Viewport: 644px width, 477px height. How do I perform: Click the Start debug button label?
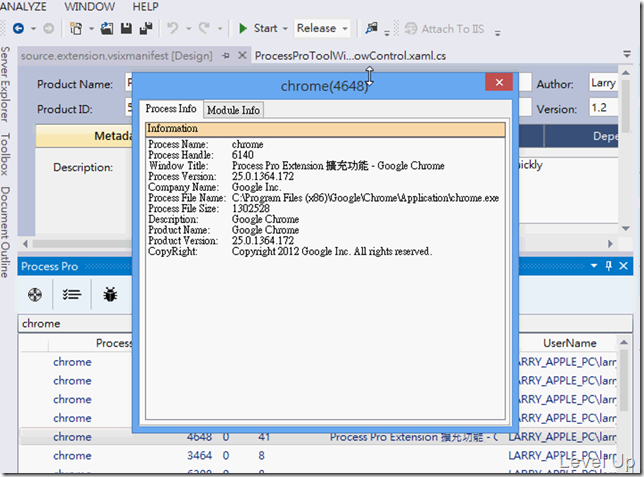[265, 28]
